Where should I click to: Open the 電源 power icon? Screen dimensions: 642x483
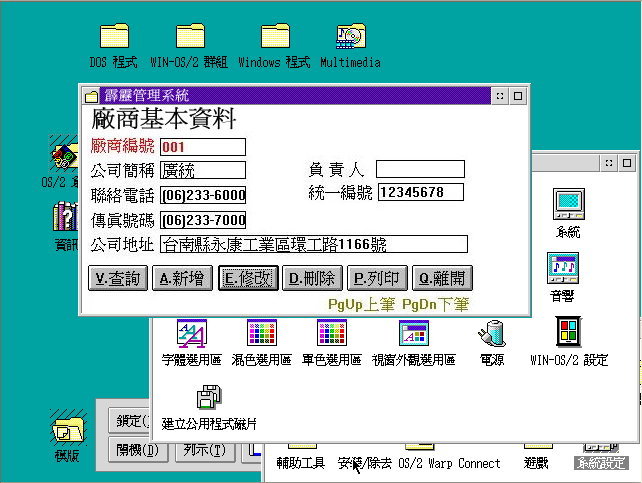click(492, 334)
